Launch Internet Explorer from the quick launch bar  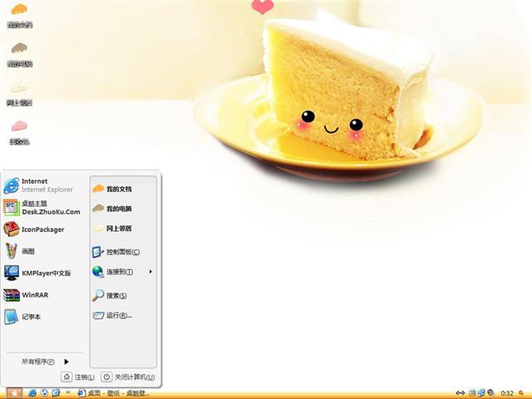pyautogui.click(x=32, y=393)
